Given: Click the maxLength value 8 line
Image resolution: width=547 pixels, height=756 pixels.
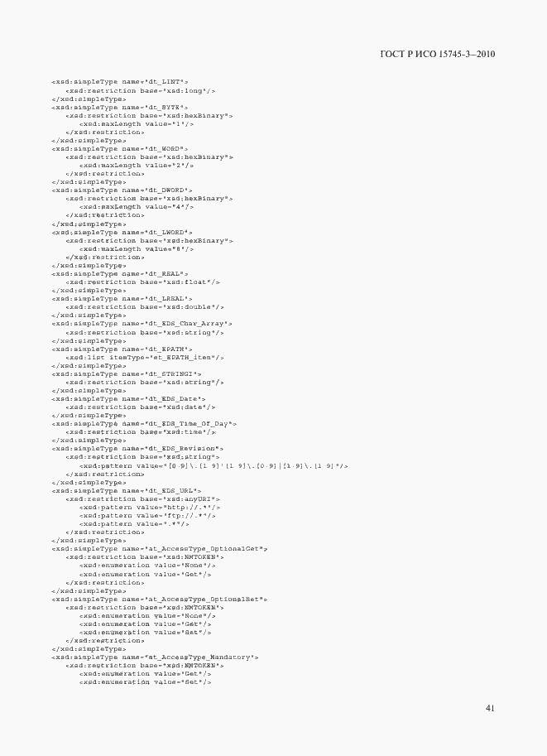Looking at the screenshot, I should tap(137, 248).
